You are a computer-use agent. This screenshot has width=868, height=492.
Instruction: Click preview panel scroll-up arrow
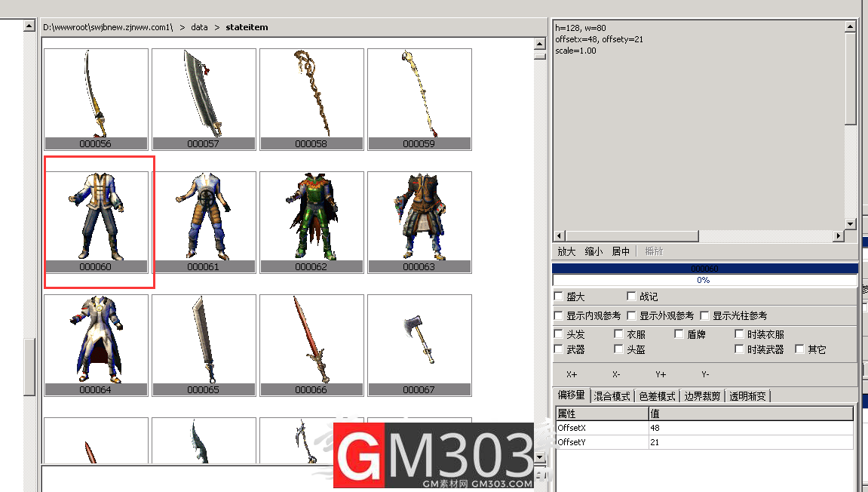851,26
